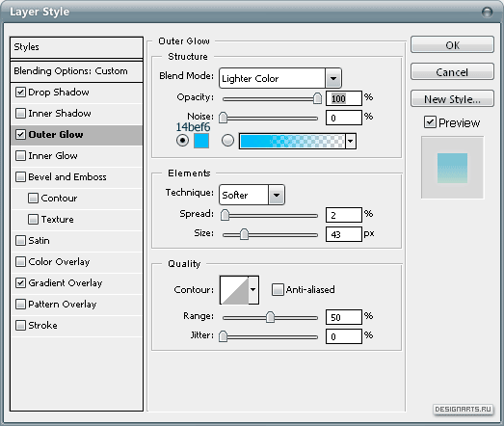This screenshot has width=504, height=426.
Task: Enable the Anti-aliased checkbox
Action: [x=278, y=290]
